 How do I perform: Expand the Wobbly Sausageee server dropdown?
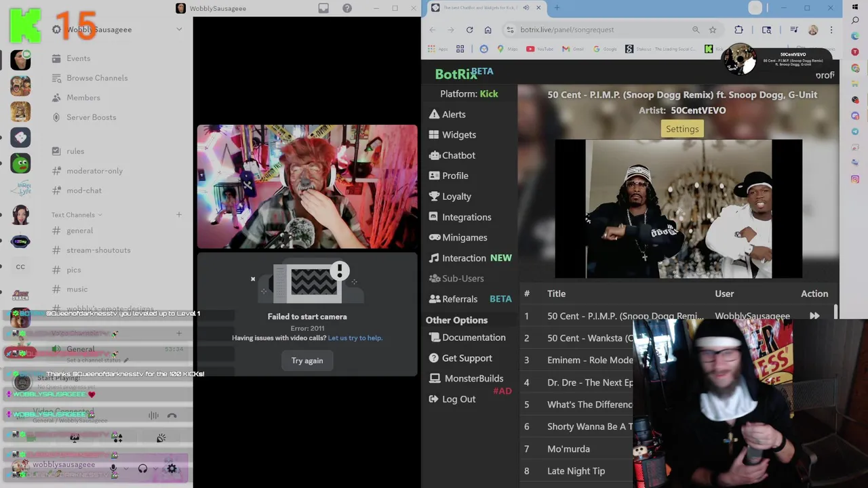(x=179, y=29)
